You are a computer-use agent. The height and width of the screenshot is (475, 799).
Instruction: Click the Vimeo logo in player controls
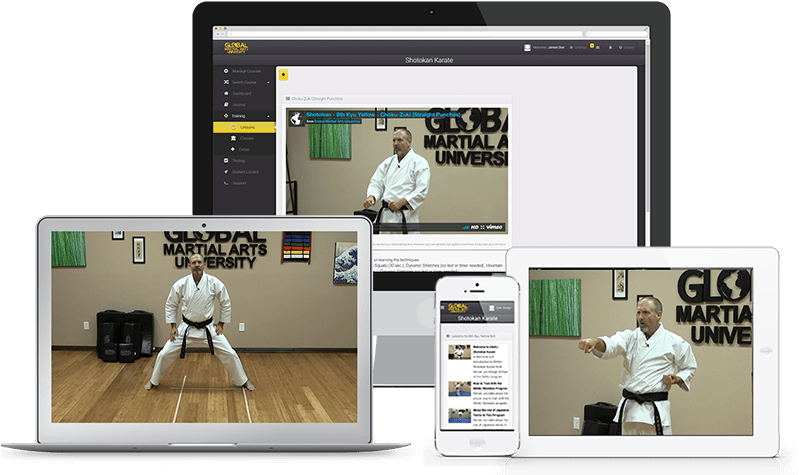[x=494, y=227]
